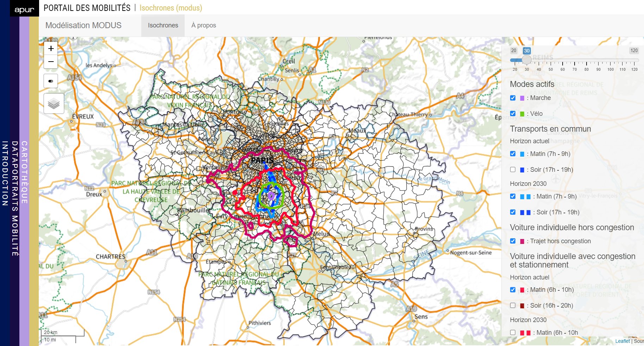Click the PARIS label on the map
Viewport: 644px width, 346px height.
click(x=262, y=161)
